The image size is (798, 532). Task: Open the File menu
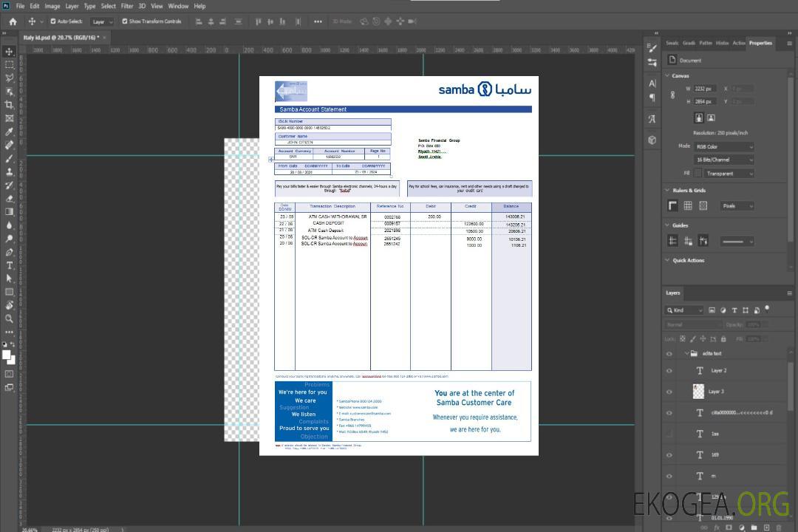[x=20, y=6]
